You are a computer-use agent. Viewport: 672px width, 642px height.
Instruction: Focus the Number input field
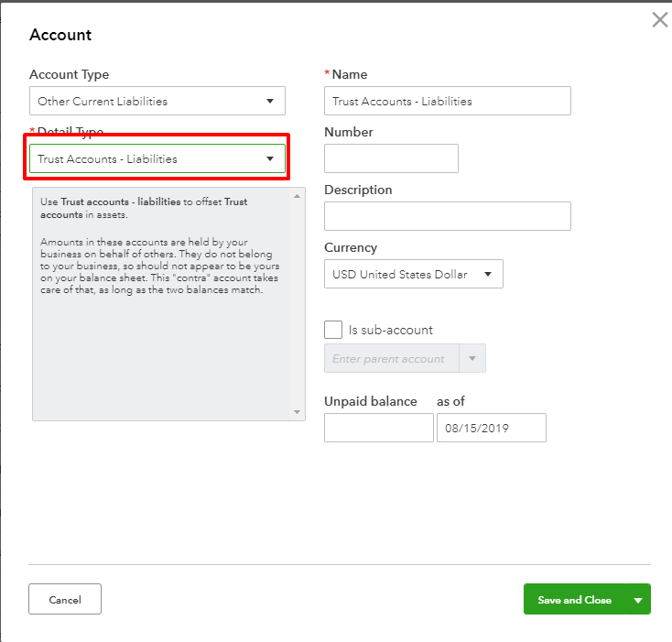(391, 158)
